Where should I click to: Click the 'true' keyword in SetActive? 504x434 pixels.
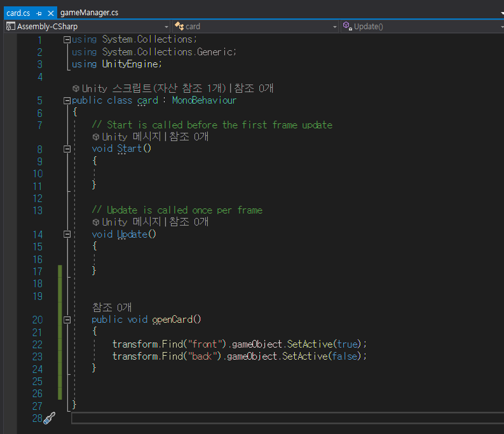tap(348, 344)
